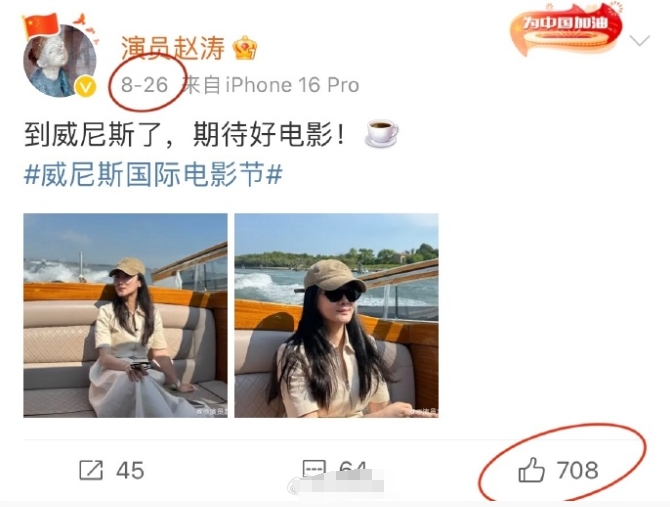Click the thumbs-up like icon
Viewport: 670px width, 507px height.
tap(531, 470)
